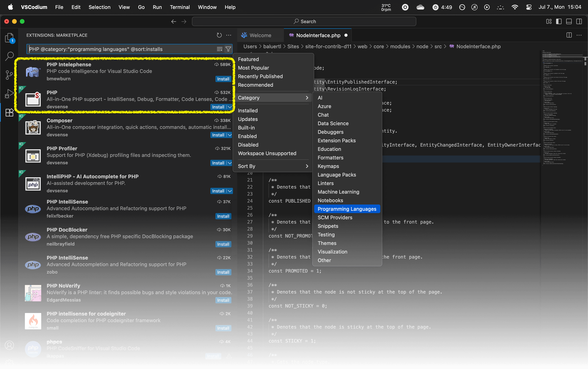Go back with the left arrow
588x369 pixels.
(x=174, y=21)
